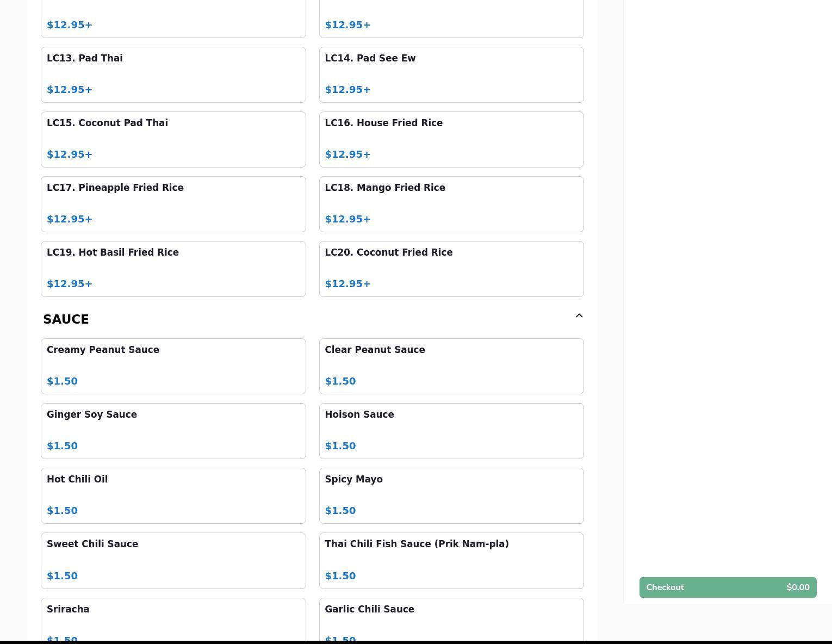This screenshot has height=644, width=832.
Task: Select Clear Peanut Sauce item
Action: pyautogui.click(x=451, y=366)
